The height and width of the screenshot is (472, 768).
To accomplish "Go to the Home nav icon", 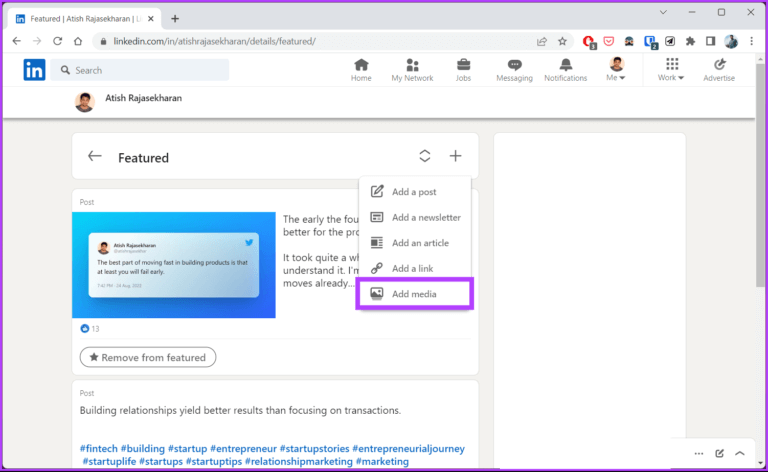I will tap(361, 71).
